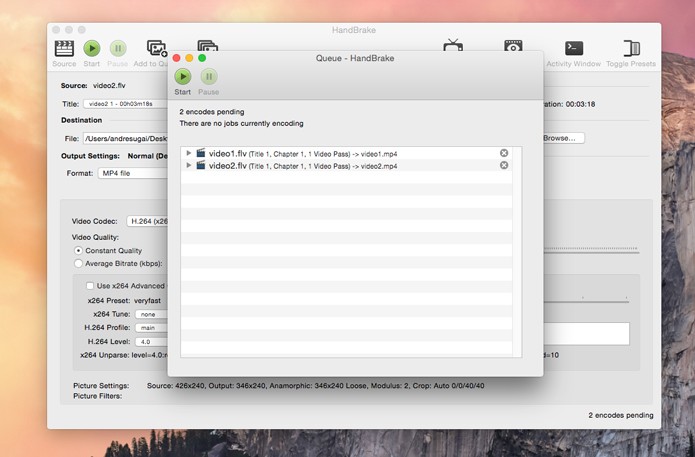The width and height of the screenshot is (695, 457).
Task: Start the queue in Queue window
Action: (183, 77)
